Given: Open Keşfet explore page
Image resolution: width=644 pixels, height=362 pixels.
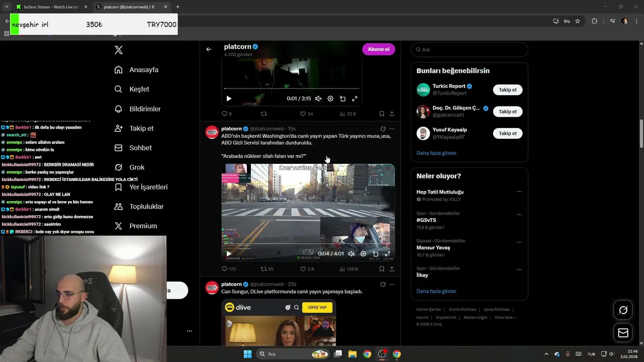Looking at the screenshot, I should (x=132, y=89).
